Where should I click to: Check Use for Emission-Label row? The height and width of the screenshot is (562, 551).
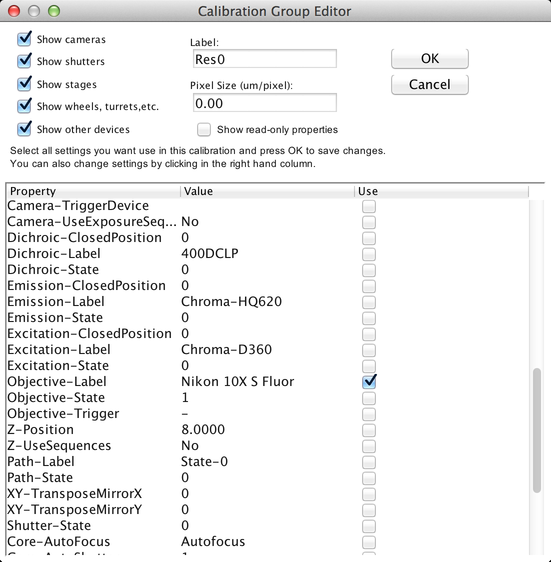[x=369, y=302]
